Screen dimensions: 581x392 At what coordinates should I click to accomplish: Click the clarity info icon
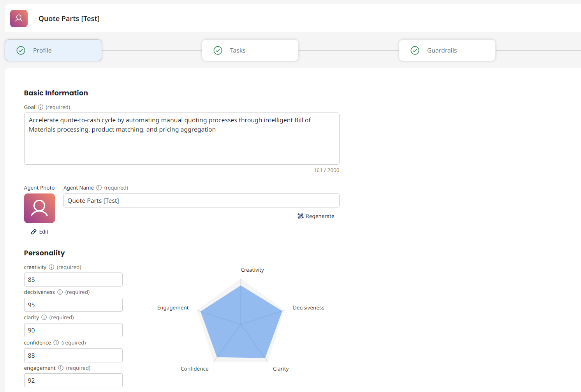click(x=44, y=317)
